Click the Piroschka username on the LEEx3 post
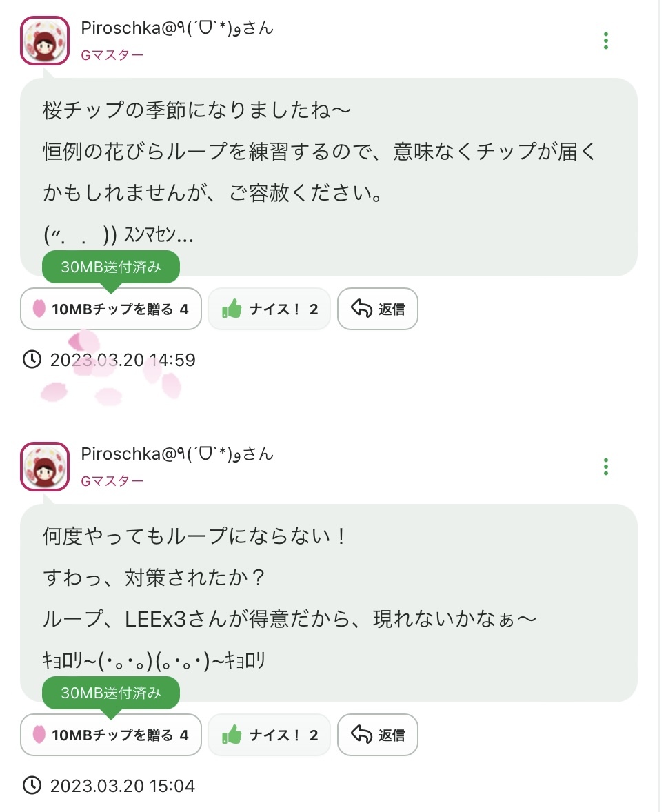 tap(177, 455)
